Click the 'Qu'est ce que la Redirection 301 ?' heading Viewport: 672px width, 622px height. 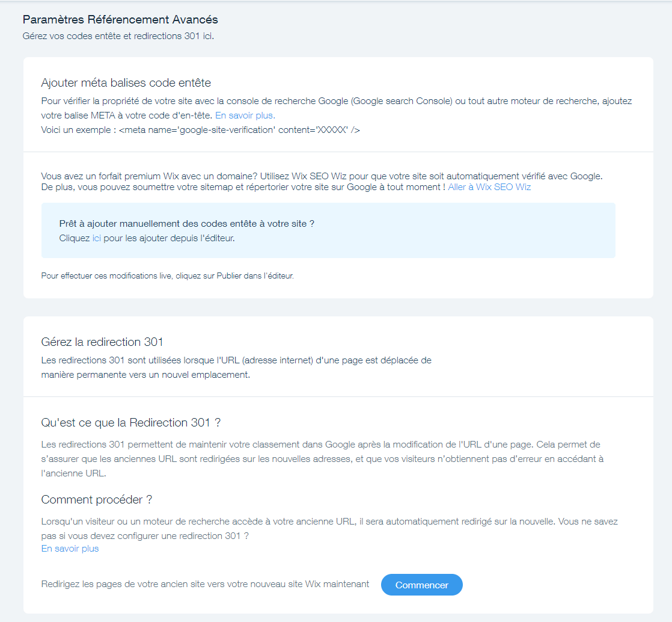(x=130, y=422)
